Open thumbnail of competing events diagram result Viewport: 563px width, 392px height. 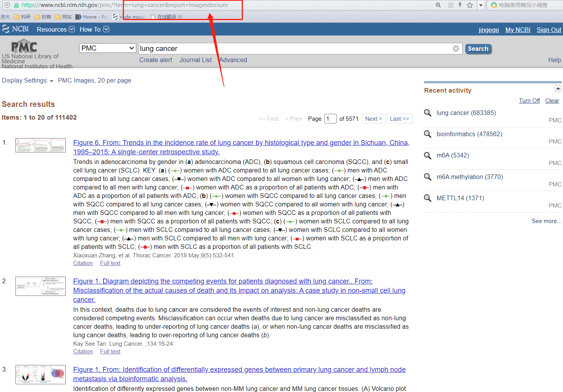point(41,286)
